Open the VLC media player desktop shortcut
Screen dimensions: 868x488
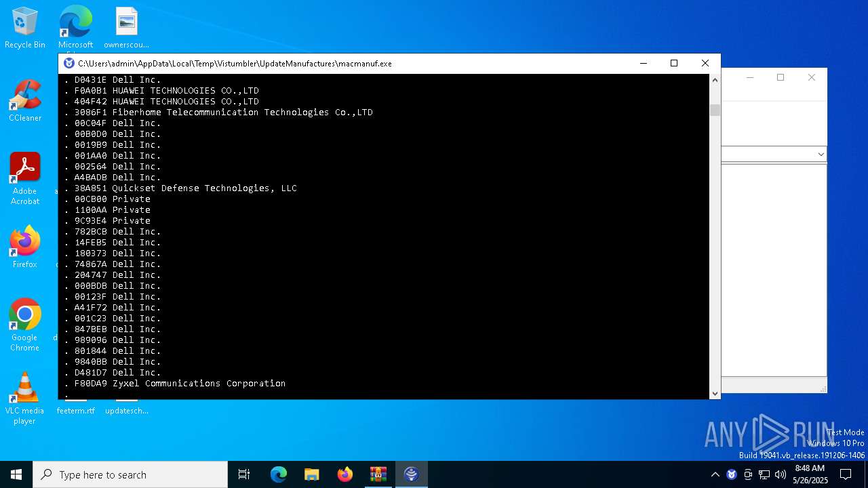tap(25, 399)
